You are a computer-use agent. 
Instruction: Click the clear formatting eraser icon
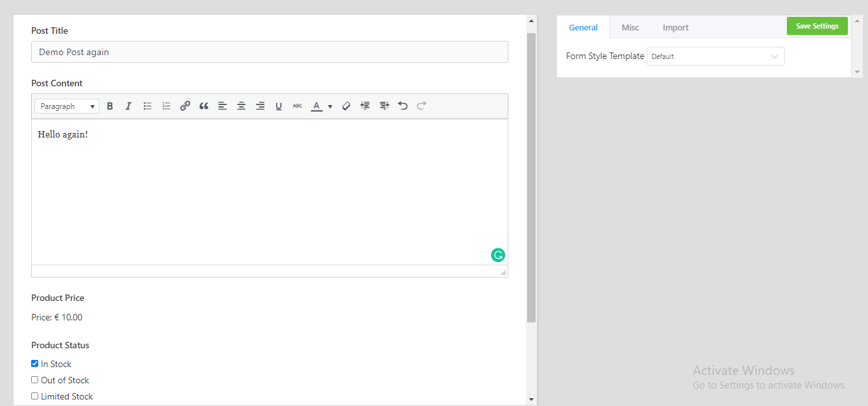346,106
